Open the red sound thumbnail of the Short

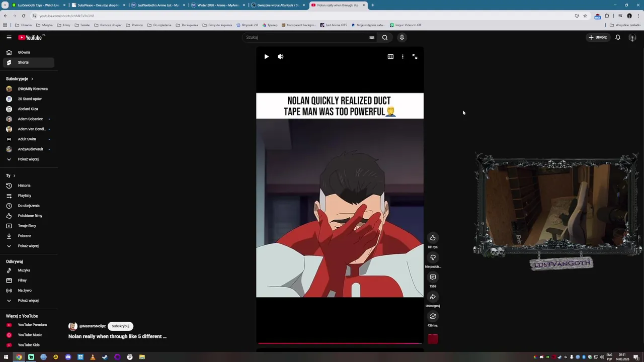(x=433, y=339)
